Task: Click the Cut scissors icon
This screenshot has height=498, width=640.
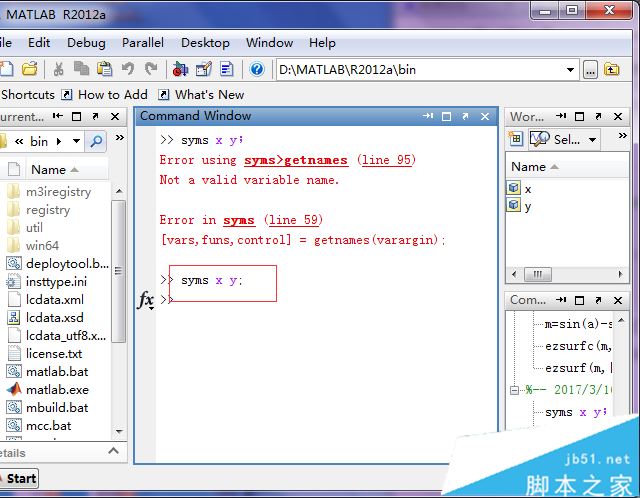Action: (x=58, y=69)
